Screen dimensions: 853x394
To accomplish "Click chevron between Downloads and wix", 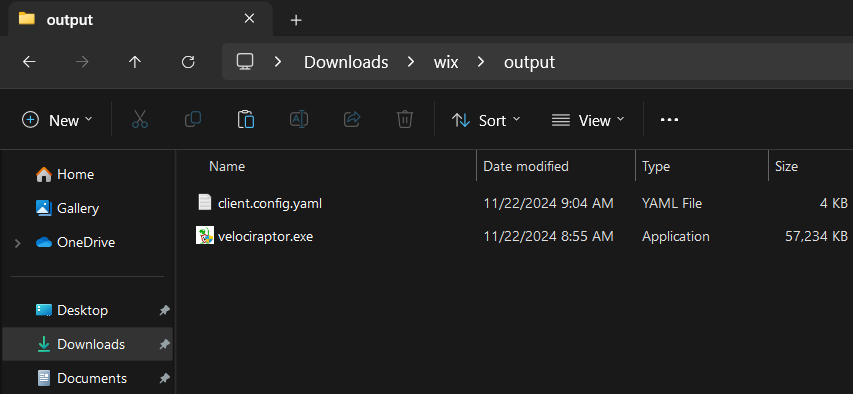I will pos(411,62).
